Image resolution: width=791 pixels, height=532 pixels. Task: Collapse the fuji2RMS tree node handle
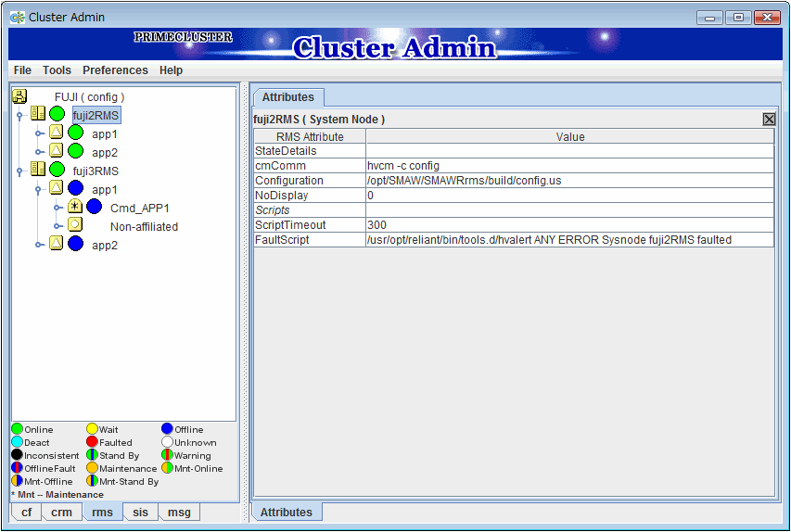click(19, 116)
